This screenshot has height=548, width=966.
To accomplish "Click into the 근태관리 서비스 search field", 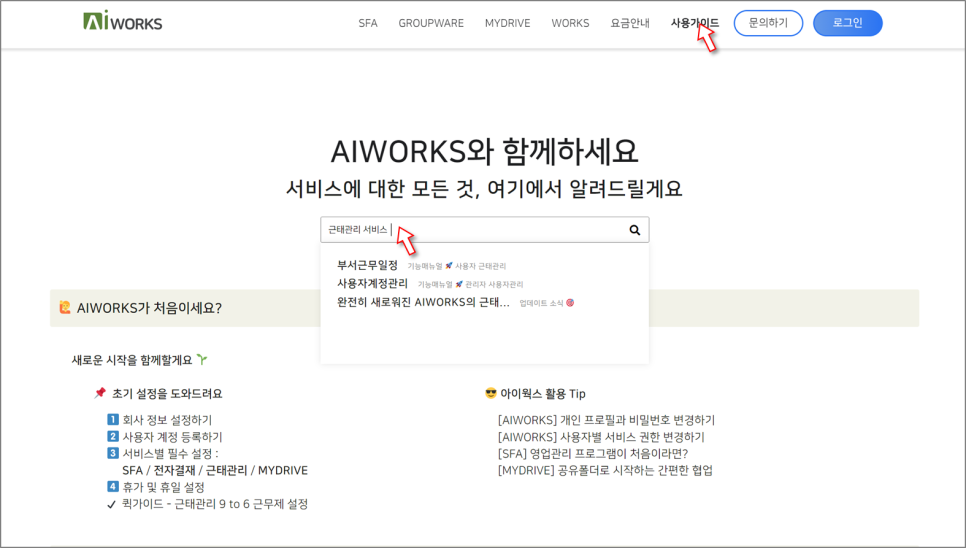I will click(470, 230).
